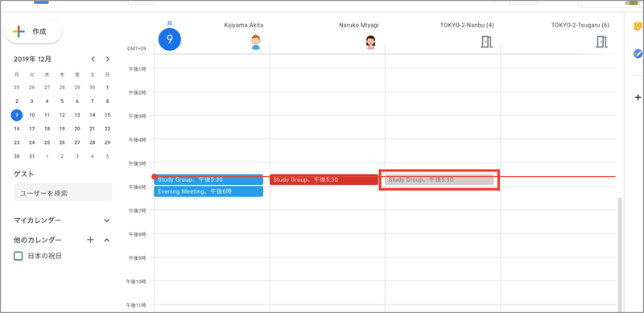Select December 9 in mini calendar

(17, 115)
